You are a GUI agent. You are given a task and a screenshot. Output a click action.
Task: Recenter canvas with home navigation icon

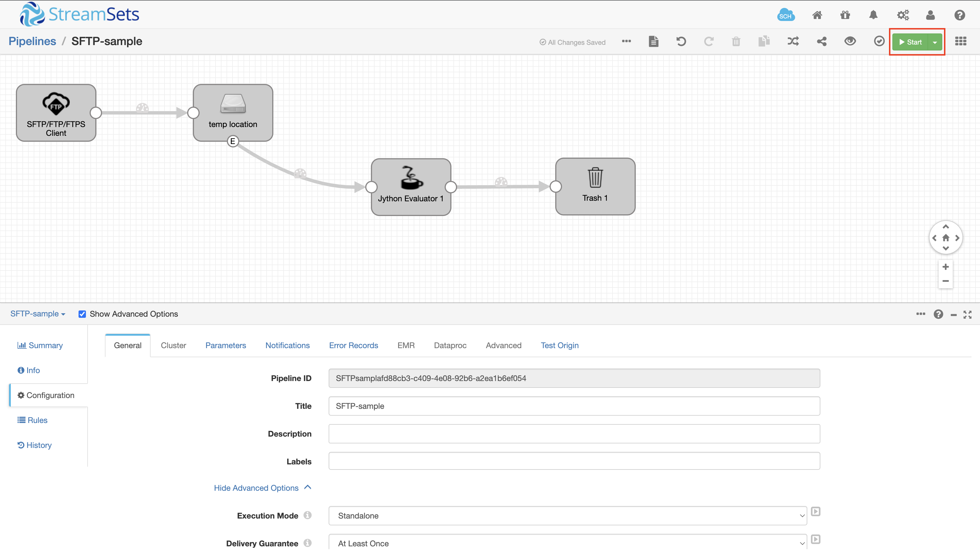(x=946, y=238)
